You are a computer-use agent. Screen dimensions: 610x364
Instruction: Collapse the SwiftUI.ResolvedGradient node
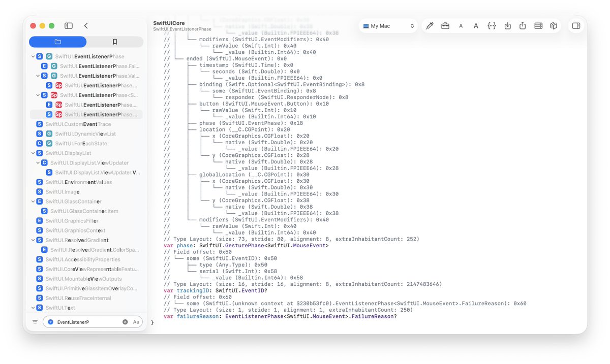coord(33,240)
